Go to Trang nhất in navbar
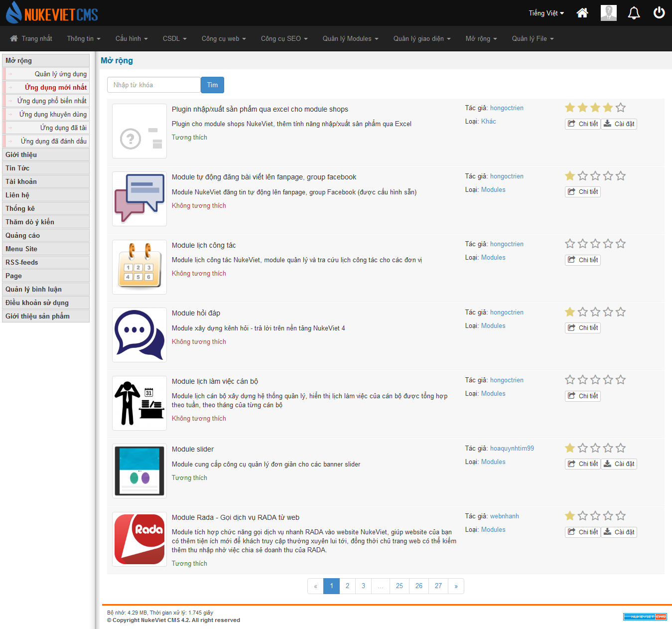 pos(31,38)
